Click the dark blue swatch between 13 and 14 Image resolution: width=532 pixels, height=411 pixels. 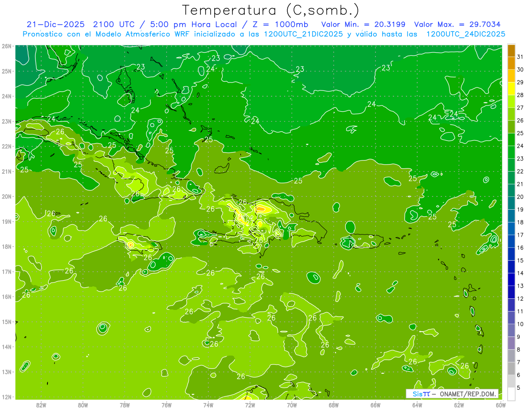point(511,279)
